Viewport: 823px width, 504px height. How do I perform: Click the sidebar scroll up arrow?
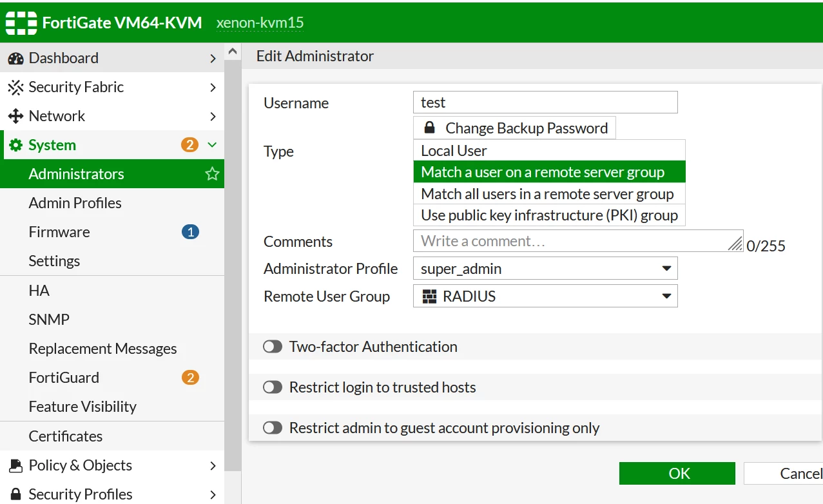233,51
